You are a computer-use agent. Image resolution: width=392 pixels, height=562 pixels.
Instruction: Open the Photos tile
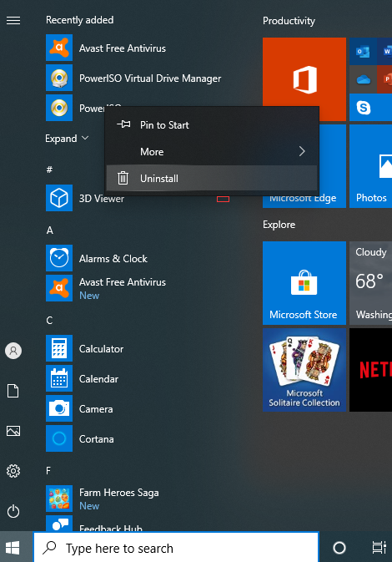(370, 166)
